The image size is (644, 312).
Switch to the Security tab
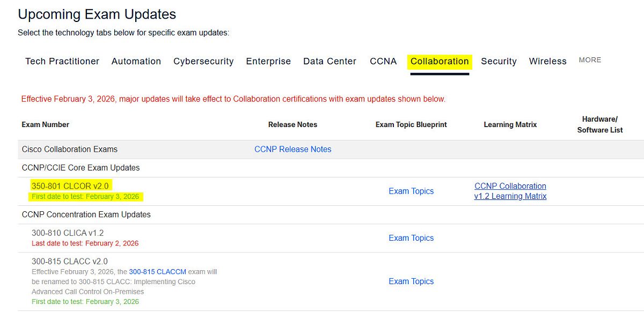(499, 61)
